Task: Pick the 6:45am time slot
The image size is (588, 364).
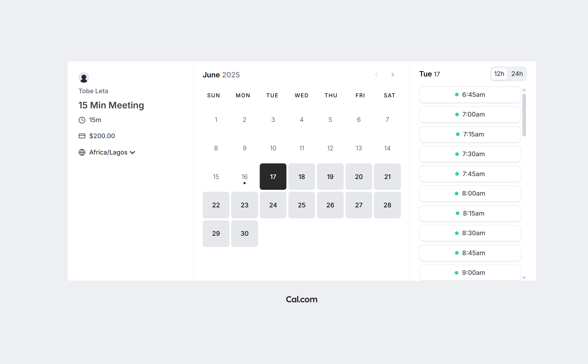Action: [470, 95]
